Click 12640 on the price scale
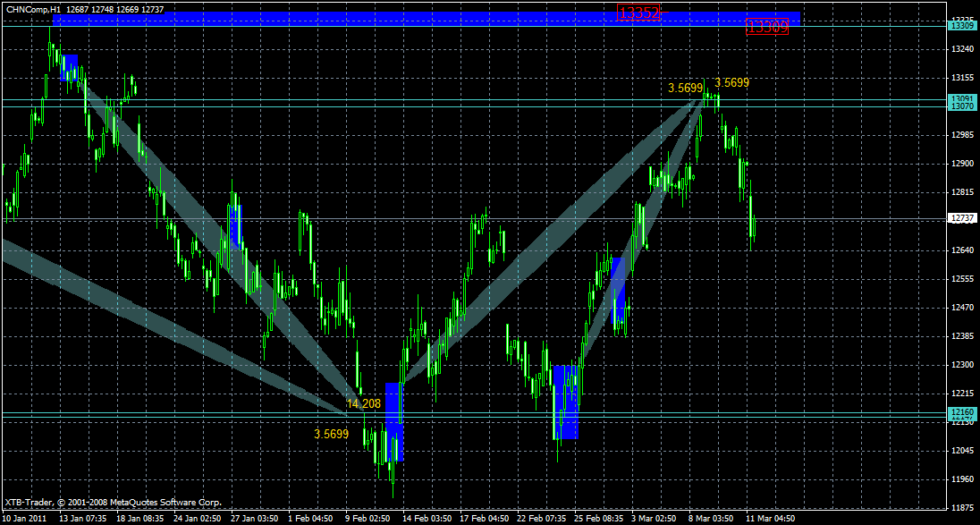Screen dimensions: 980x525 click(x=960, y=250)
